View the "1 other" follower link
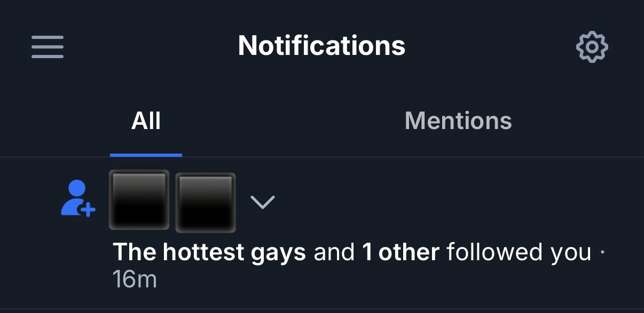This screenshot has width=644, height=313. pos(400,252)
